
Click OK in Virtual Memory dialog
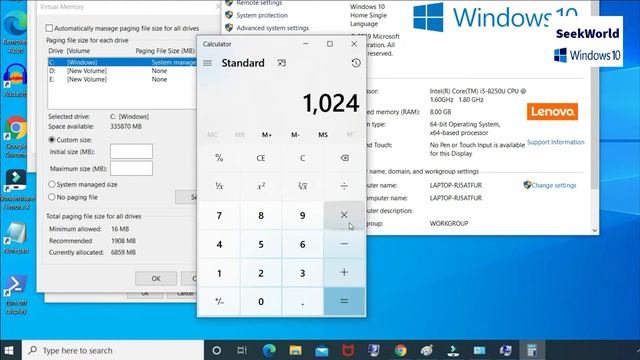(156, 278)
